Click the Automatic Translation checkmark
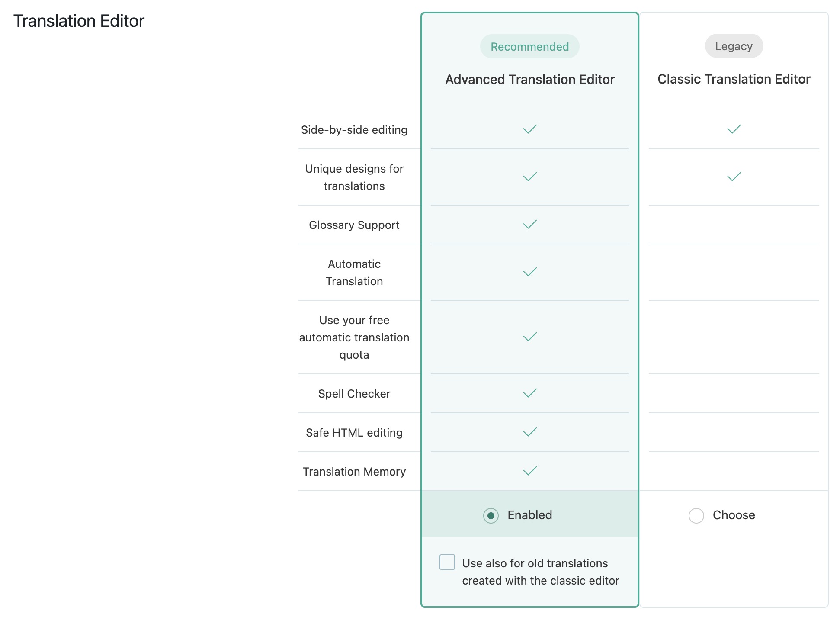This screenshot has height=617, width=840. [529, 272]
